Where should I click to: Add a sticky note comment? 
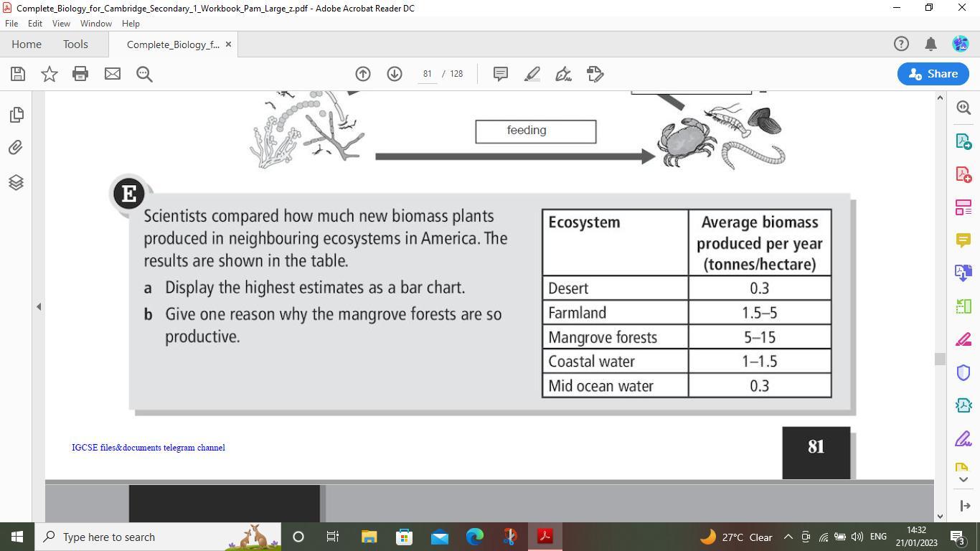(501, 74)
